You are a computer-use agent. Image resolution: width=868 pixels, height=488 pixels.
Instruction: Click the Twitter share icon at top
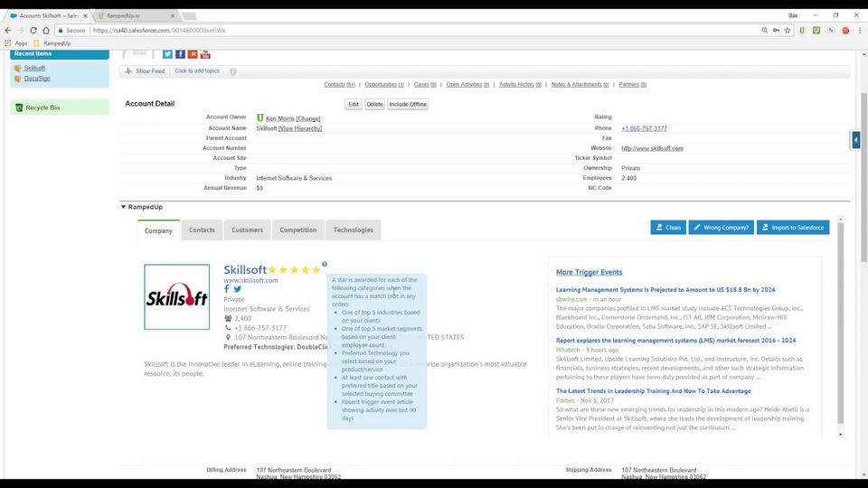[167, 53]
